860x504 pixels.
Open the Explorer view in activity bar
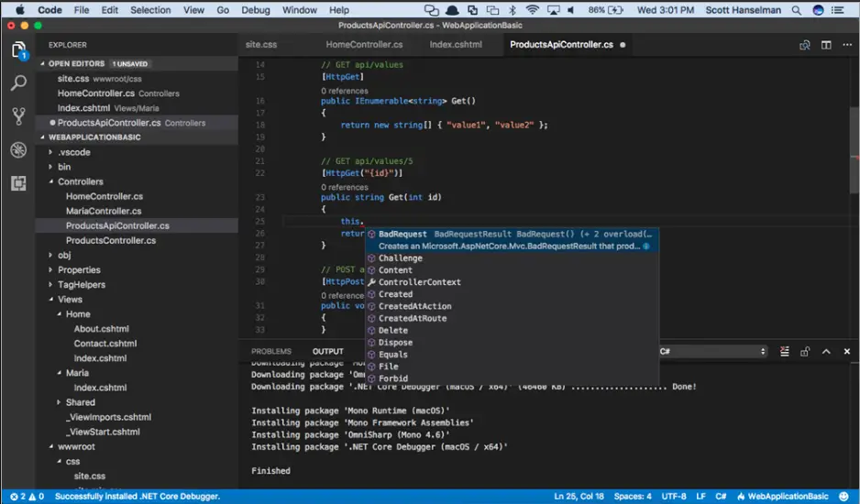pos(18,49)
